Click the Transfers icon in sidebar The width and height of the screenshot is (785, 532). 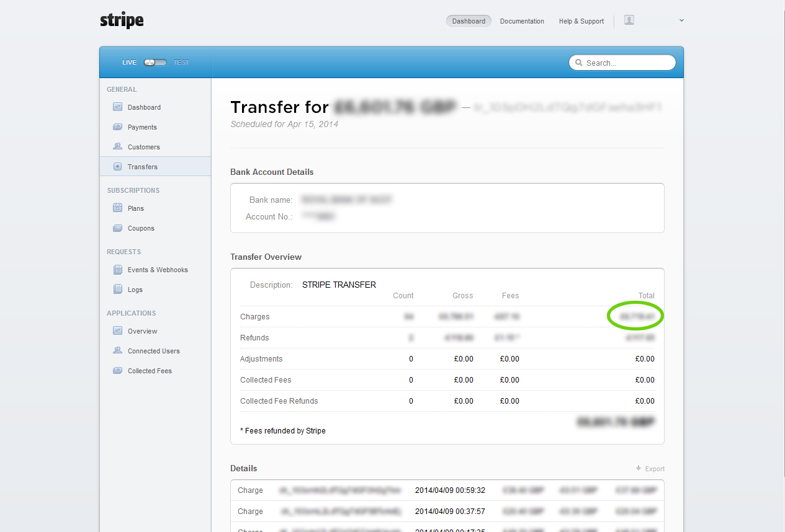pos(117,166)
